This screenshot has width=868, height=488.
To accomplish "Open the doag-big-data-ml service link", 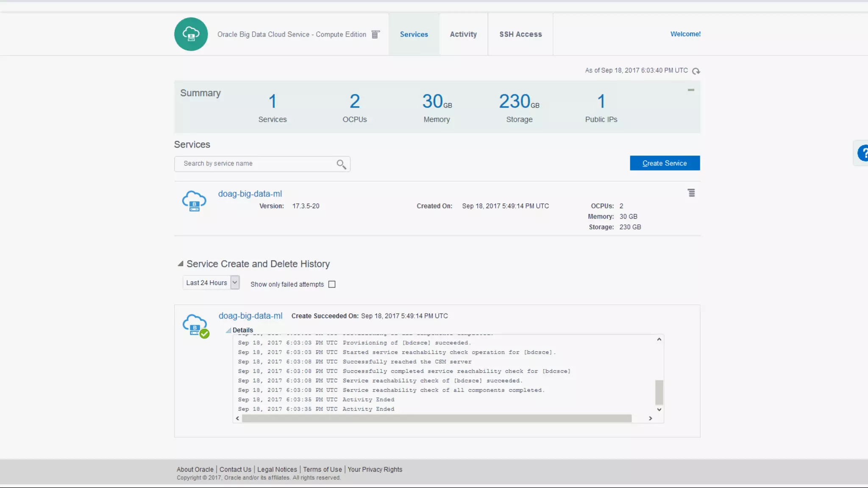I will pyautogui.click(x=250, y=194).
